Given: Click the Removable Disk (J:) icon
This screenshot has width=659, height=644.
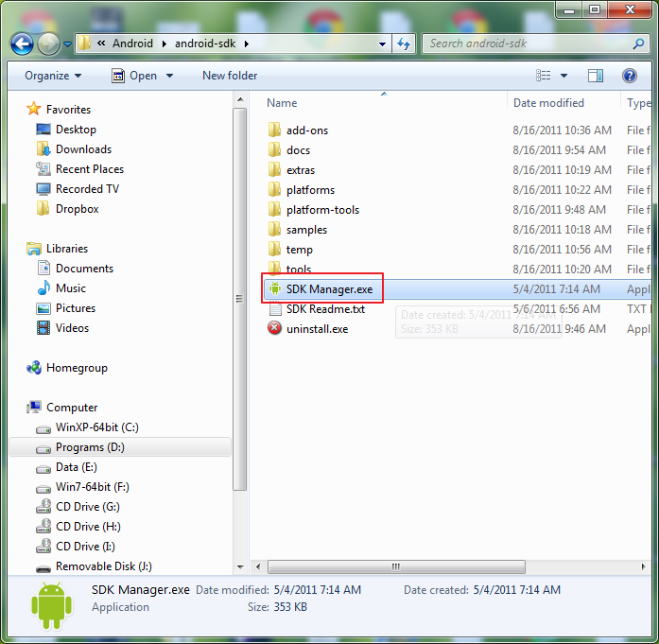Looking at the screenshot, I should click(x=43, y=569).
